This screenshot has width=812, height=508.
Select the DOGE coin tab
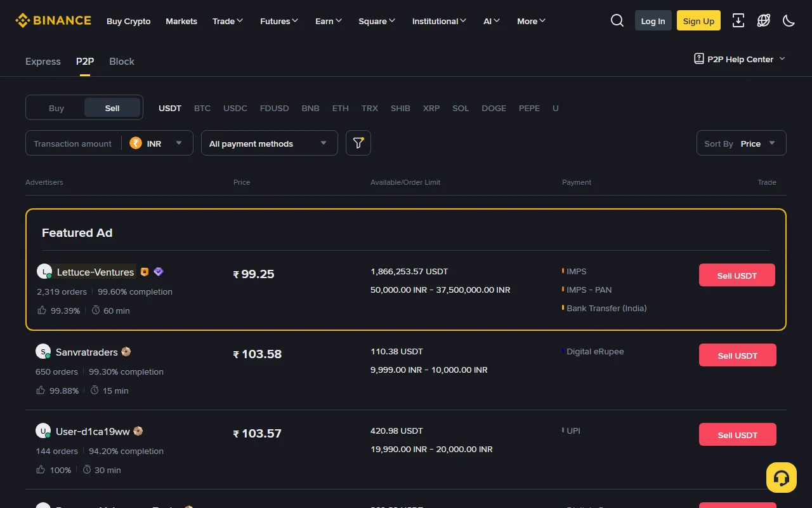click(494, 108)
